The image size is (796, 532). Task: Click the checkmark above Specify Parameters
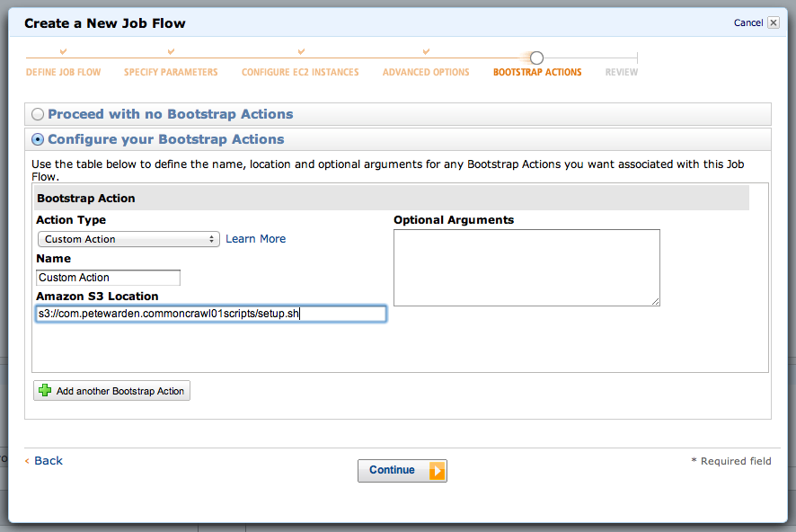171,52
